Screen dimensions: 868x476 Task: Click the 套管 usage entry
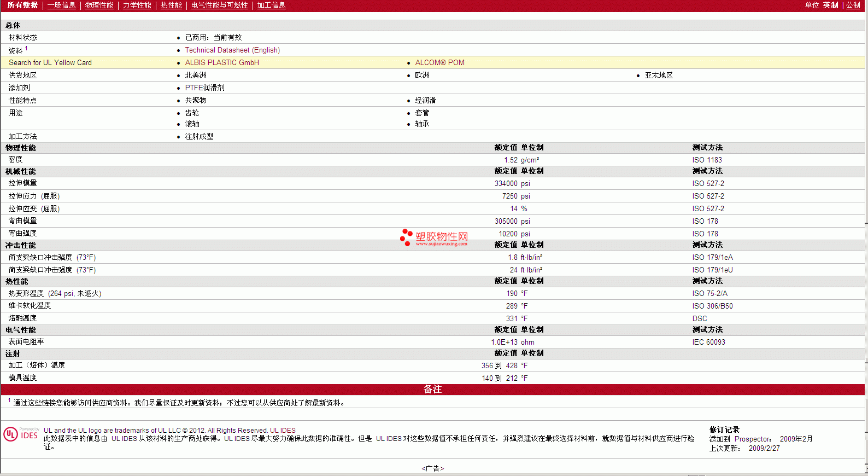coord(422,113)
